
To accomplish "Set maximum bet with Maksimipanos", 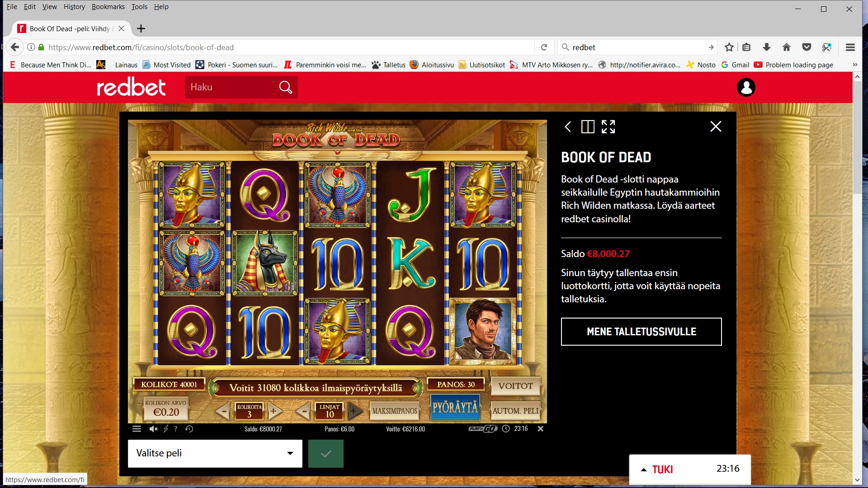I will point(395,411).
